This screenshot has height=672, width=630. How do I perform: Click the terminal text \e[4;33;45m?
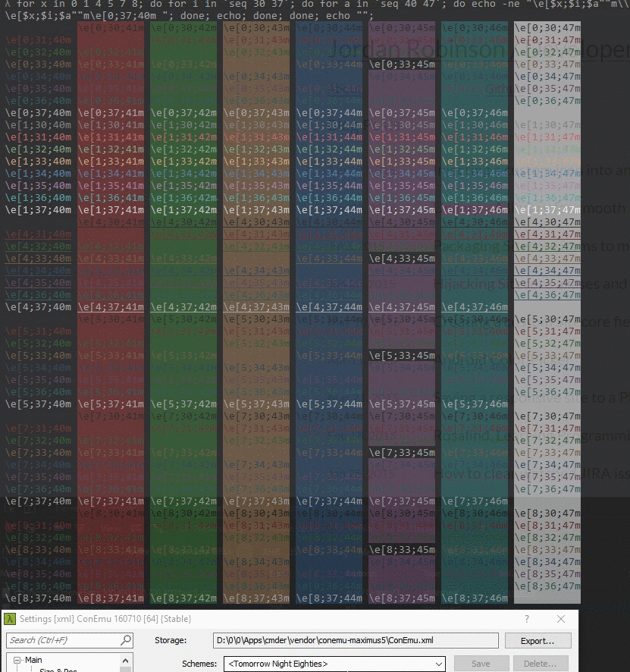click(x=402, y=259)
